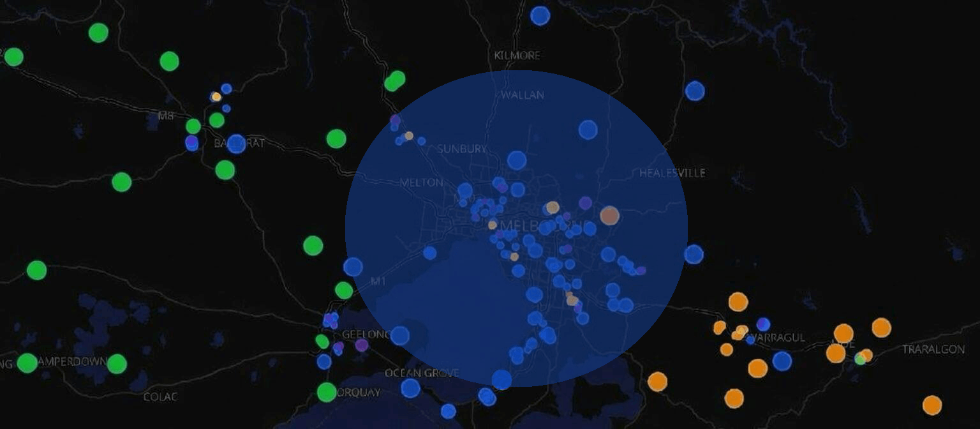Image resolution: width=980 pixels, height=429 pixels.
Task: Click the Sunbury town label
Action: [x=461, y=149]
